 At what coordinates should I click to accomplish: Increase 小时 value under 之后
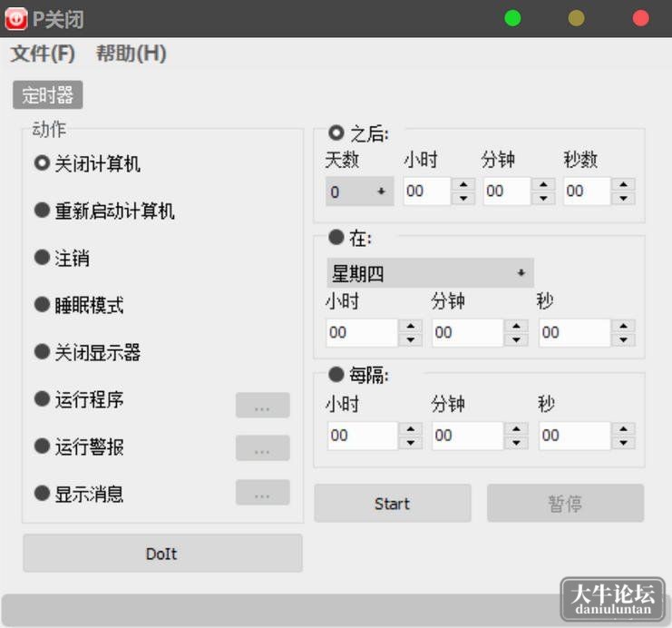463,185
